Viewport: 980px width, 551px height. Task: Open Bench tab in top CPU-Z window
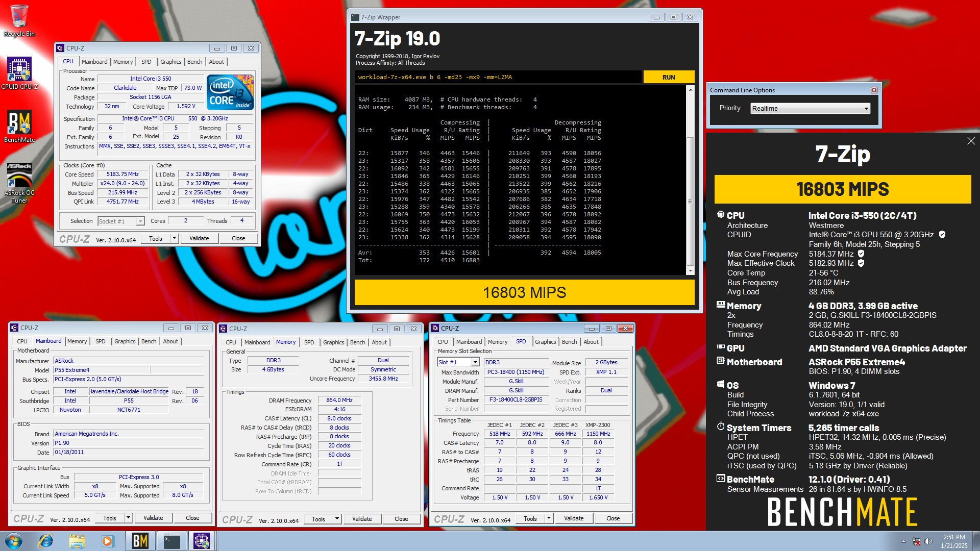[x=194, y=62]
